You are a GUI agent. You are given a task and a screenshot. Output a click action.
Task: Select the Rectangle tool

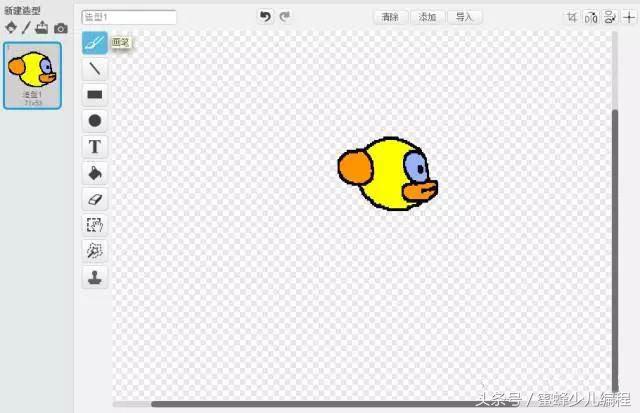point(95,95)
